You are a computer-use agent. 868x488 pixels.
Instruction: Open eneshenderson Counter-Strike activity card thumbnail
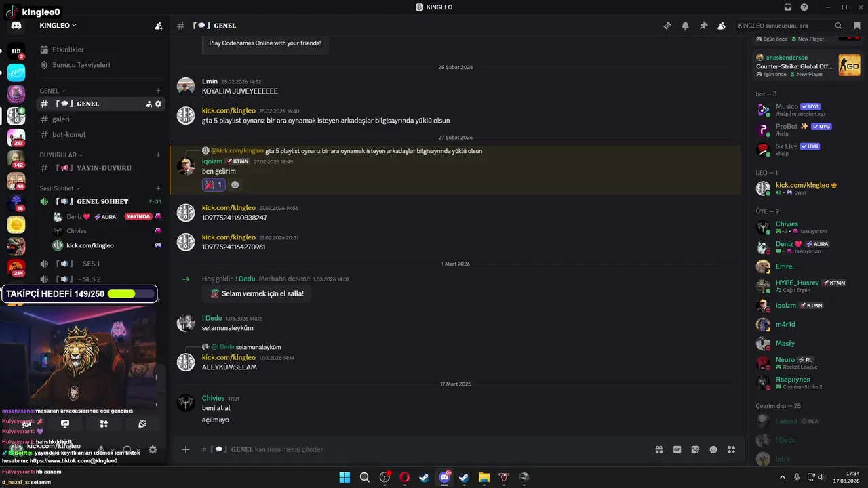(849, 66)
